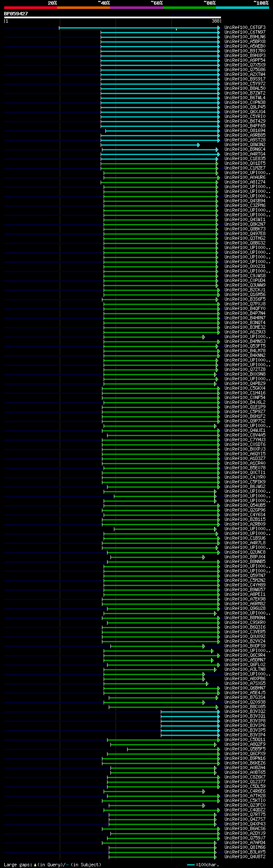Select the UniRef100_B6TWL4 label
This screenshot has width=273, height=868.
(245, 98)
